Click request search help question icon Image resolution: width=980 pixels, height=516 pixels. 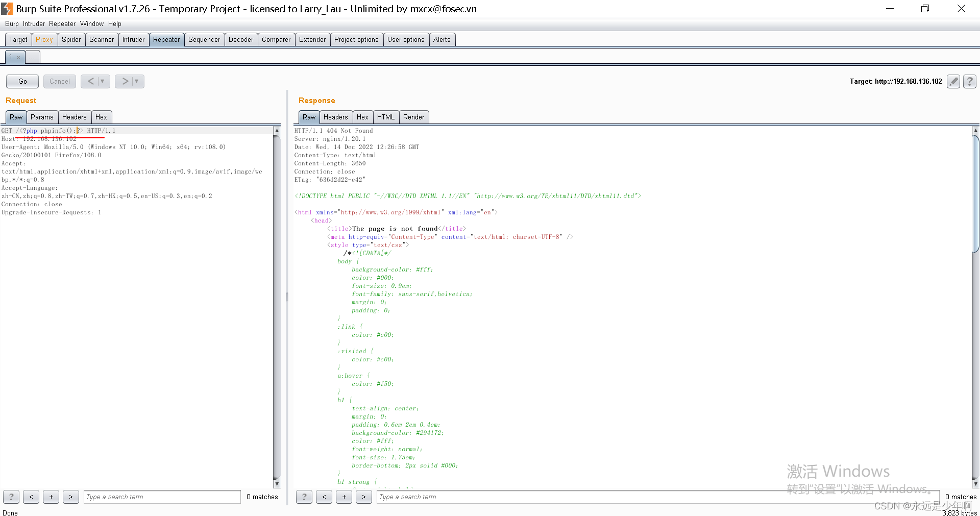(x=11, y=497)
